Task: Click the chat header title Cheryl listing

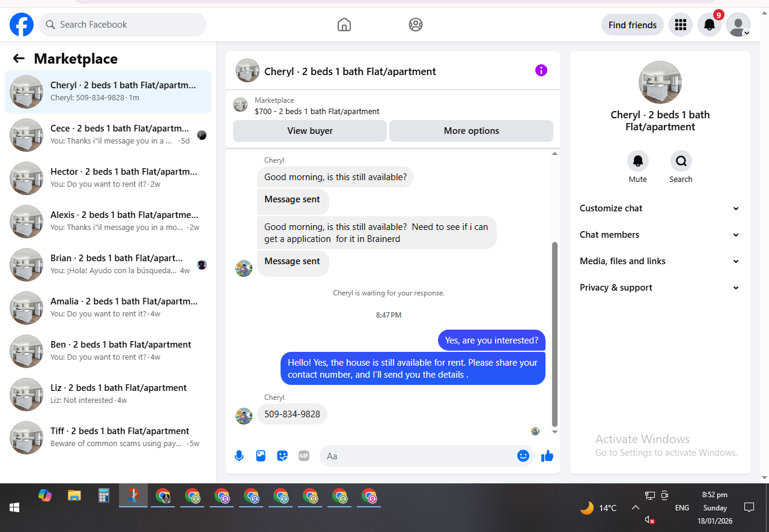Action: tap(350, 71)
